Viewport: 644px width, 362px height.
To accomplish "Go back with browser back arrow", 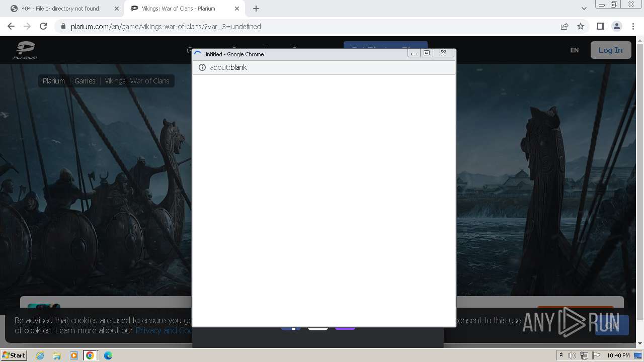I will click(x=11, y=26).
